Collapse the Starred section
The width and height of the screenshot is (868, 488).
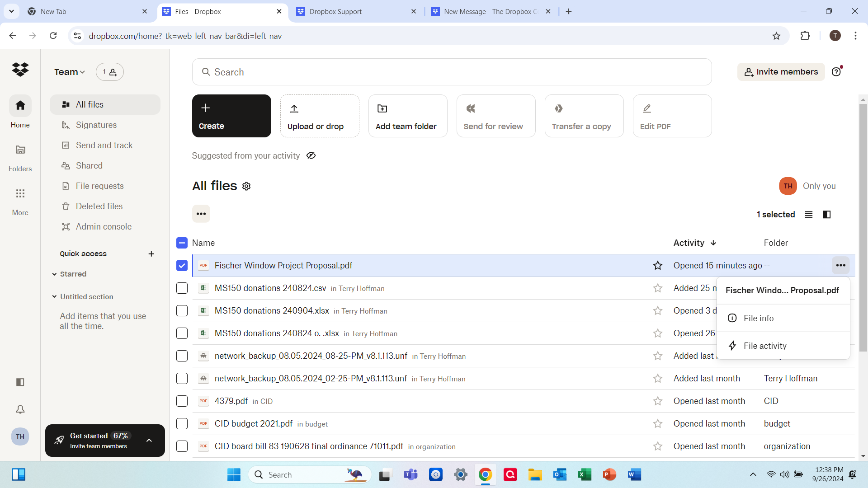tap(55, 274)
